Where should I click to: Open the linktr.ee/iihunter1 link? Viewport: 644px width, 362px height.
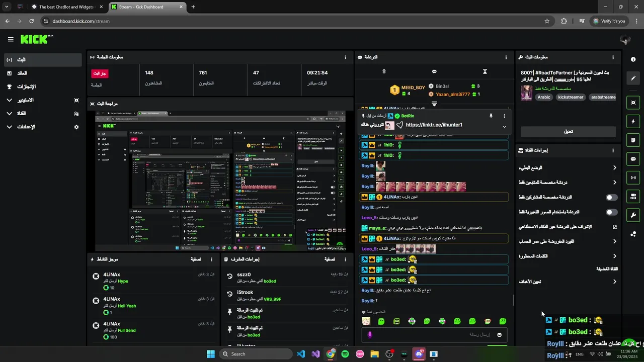434,125
